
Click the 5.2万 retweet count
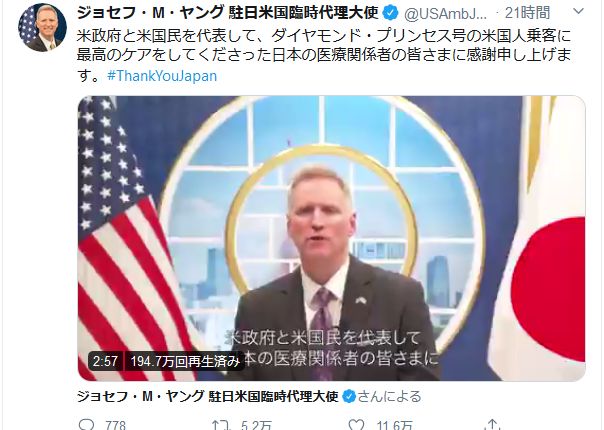click(x=257, y=425)
